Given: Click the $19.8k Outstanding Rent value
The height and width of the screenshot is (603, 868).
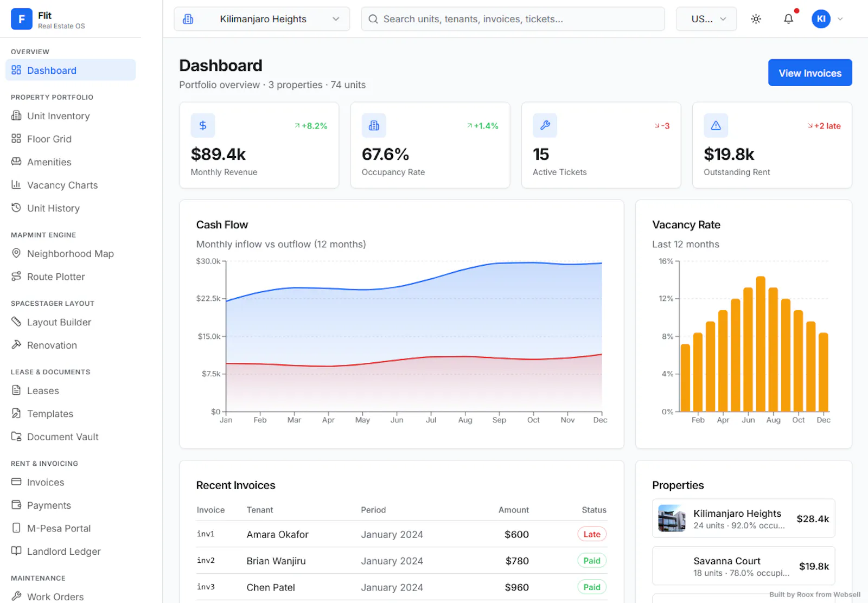Looking at the screenshot, I should coord(729,155).
